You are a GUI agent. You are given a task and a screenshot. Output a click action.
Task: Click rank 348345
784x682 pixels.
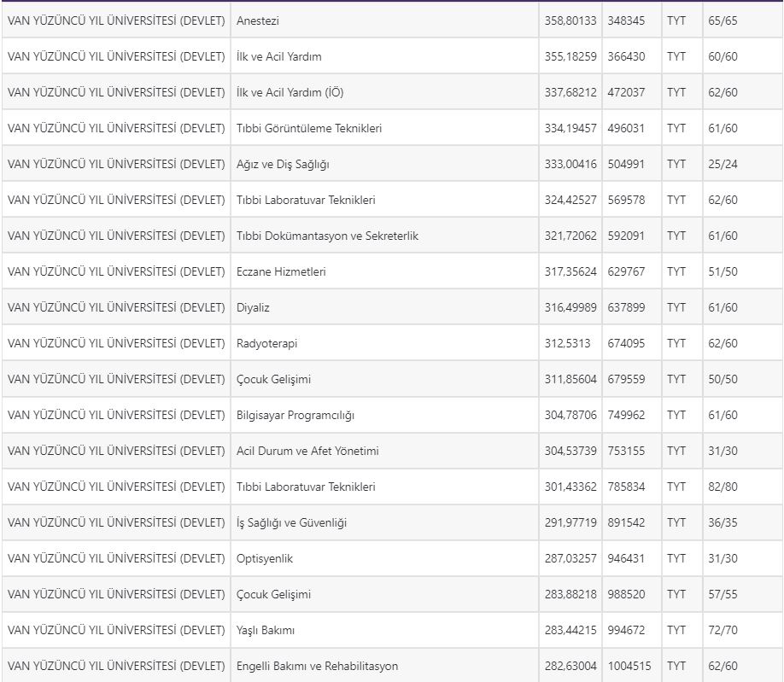pos(626,21)
